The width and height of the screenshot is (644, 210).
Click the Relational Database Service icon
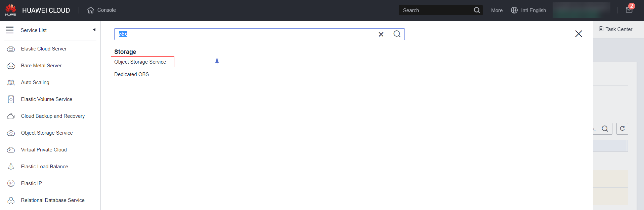[x=11, y=200]
